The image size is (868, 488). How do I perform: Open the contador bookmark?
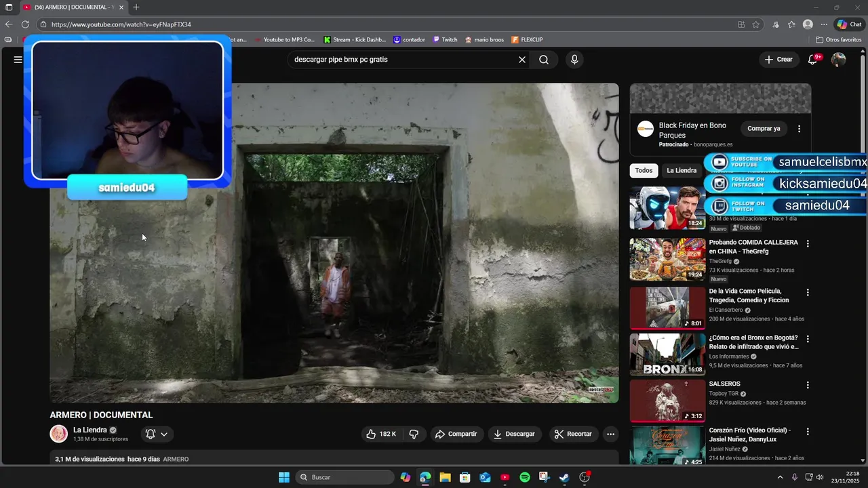tap(410, 39)
